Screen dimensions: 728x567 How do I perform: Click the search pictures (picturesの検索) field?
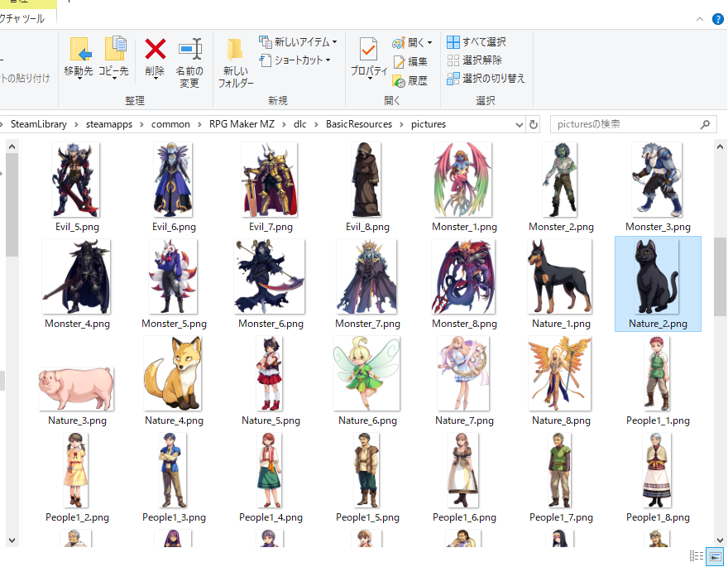click(634, 124)
